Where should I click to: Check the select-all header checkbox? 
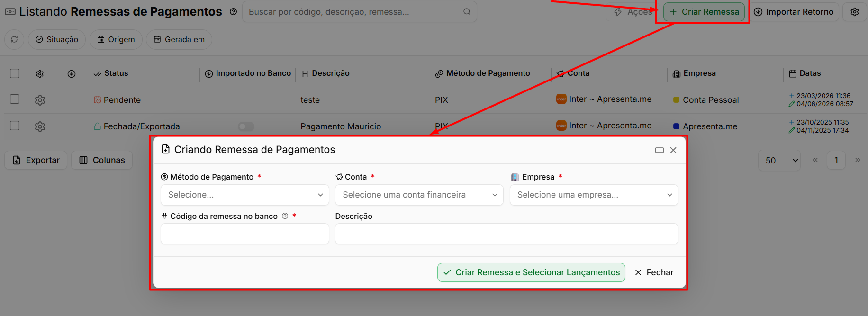tap(15, 73)
